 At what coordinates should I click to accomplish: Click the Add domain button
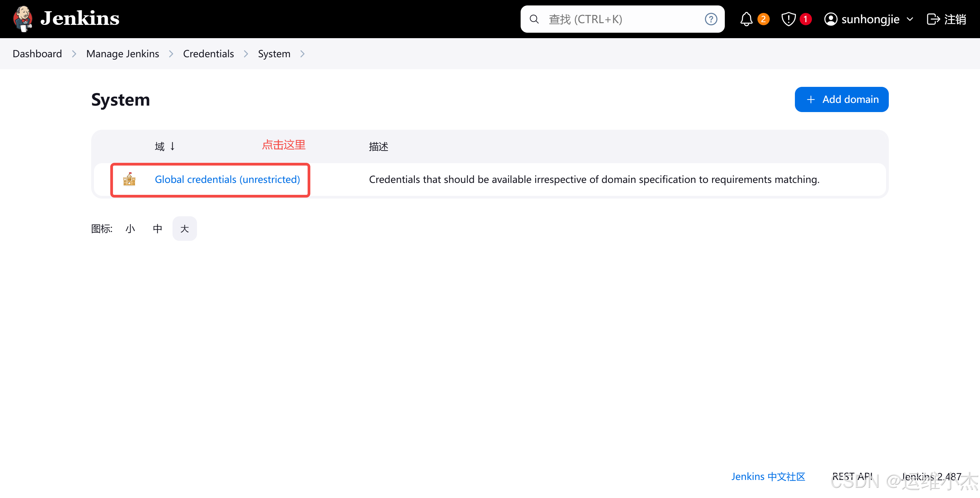coord(841,99)
